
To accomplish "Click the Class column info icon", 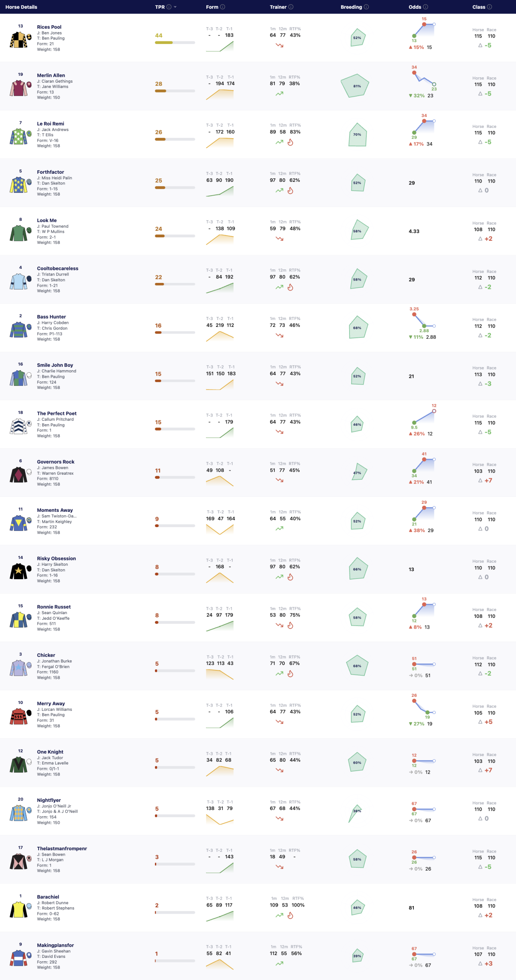I will pos(490,7).
